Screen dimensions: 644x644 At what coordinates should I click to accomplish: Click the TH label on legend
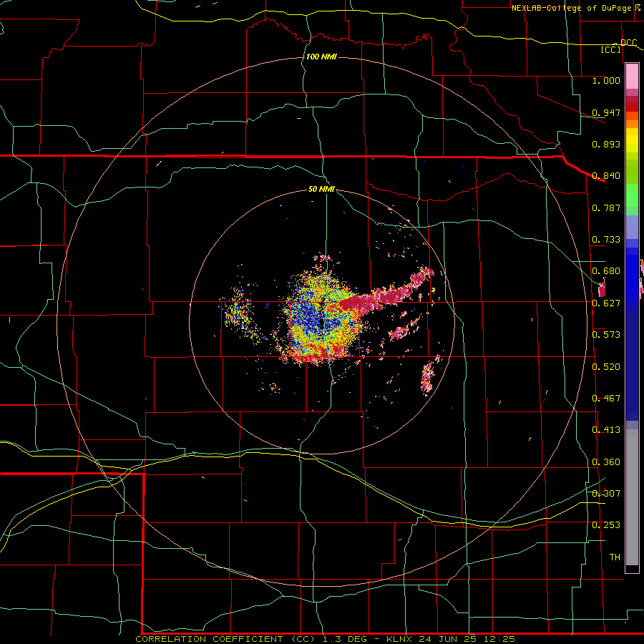[615, 557]
